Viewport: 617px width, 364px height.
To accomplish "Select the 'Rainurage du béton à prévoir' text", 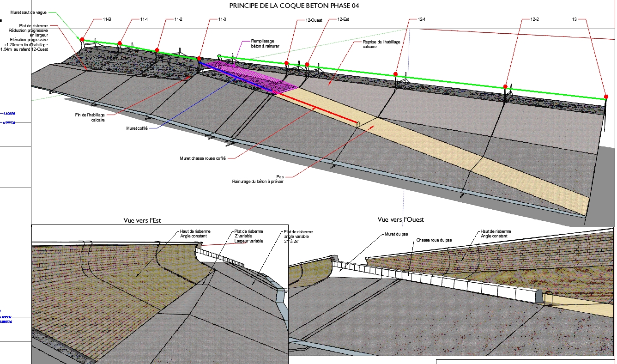I will pos(258,182).
